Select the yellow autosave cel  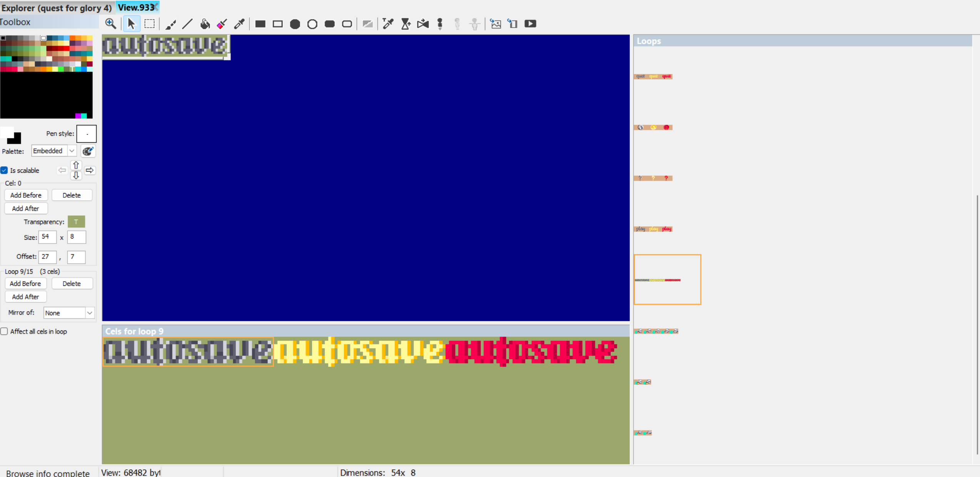(359, 352)
